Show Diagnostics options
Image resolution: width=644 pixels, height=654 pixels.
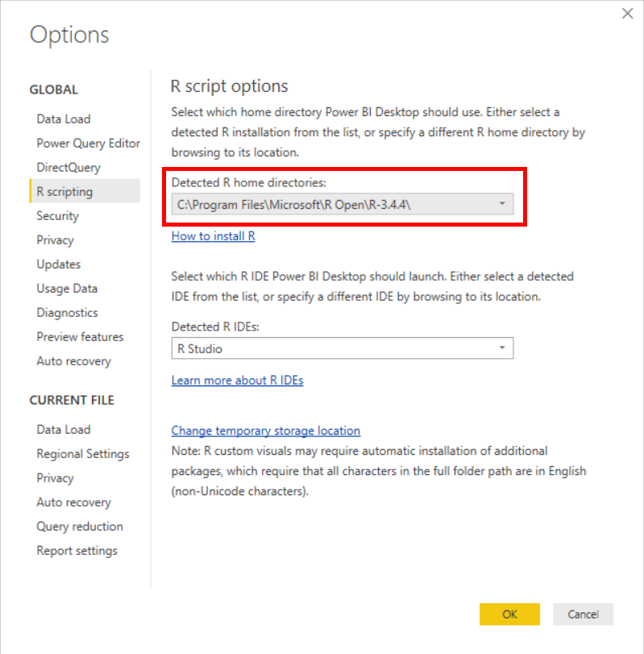(x=67, y=312)
